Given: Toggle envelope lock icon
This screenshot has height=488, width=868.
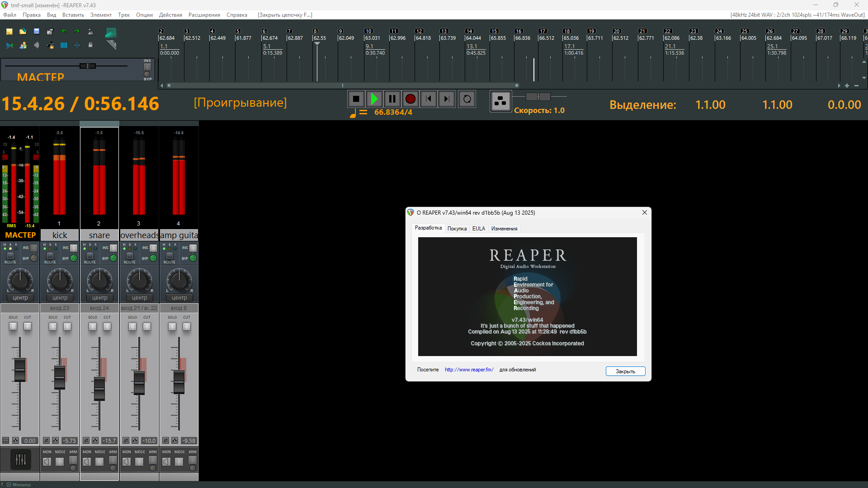Looking at the screenshot, I should click(50, 45).
